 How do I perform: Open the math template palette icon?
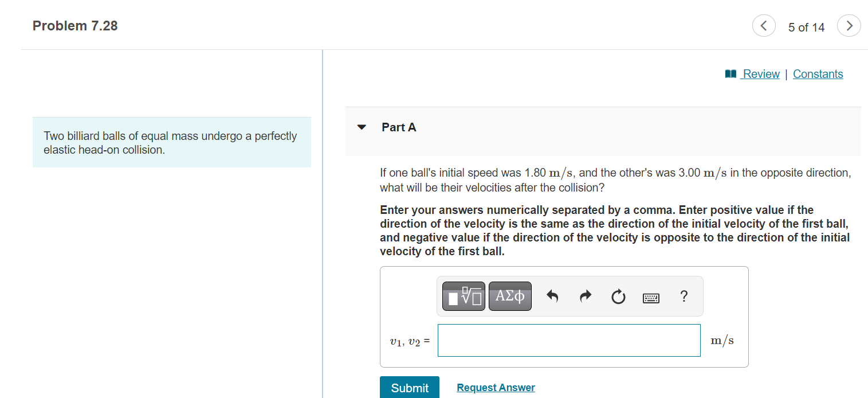[463, 296]
